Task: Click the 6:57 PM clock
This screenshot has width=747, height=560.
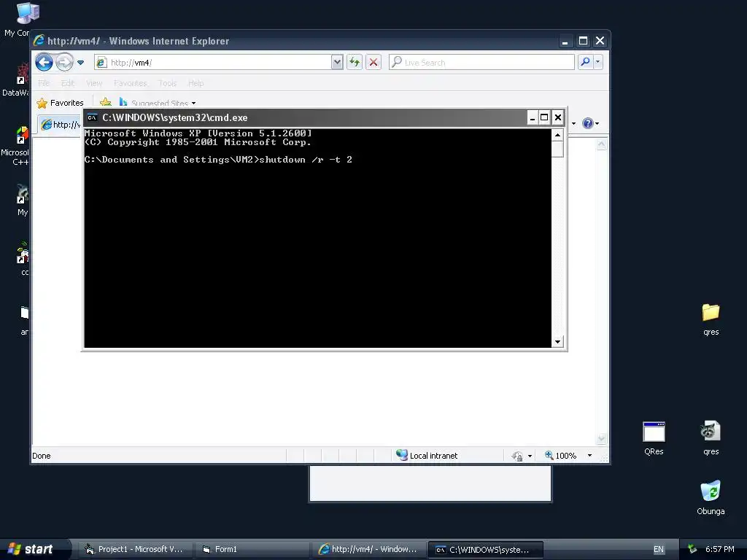Action: pyautogui.click(x=719, y=549)
